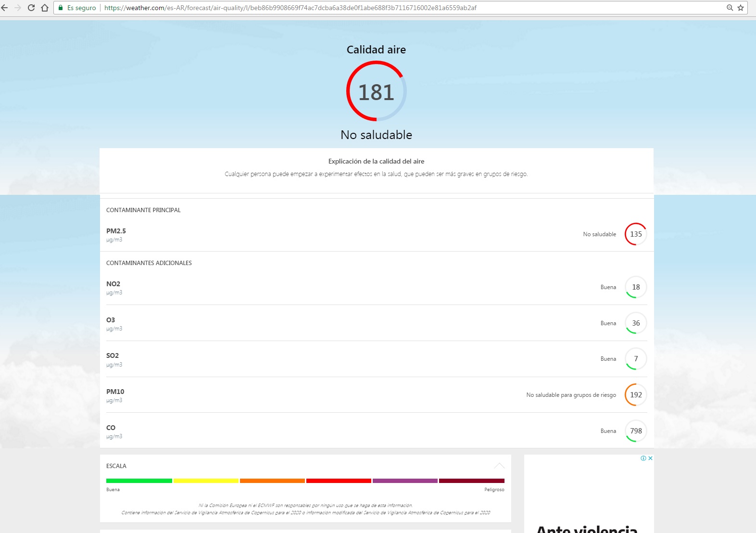Viewport: 756px width, 533px height.
Task: Click the ad info icon
Action: [643, 458]
